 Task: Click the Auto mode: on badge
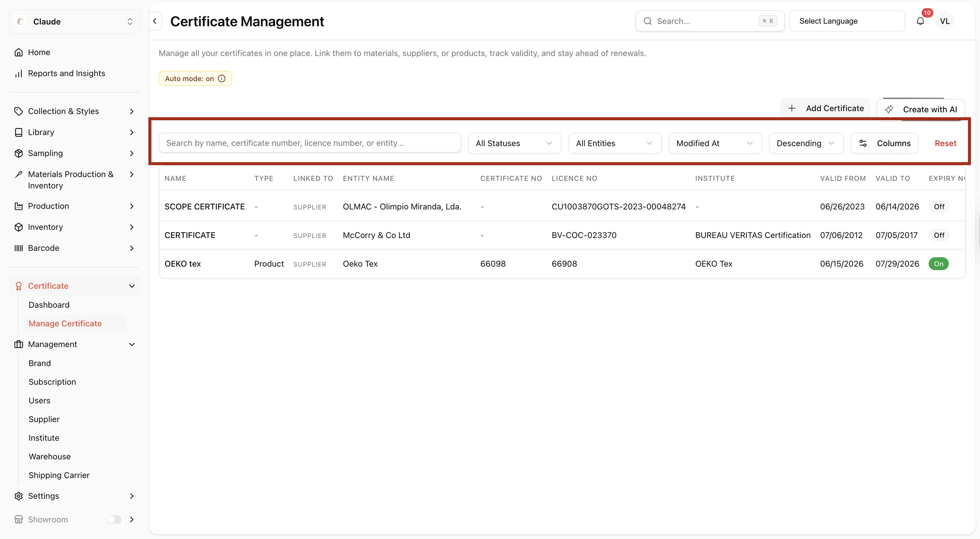point(195,78)
